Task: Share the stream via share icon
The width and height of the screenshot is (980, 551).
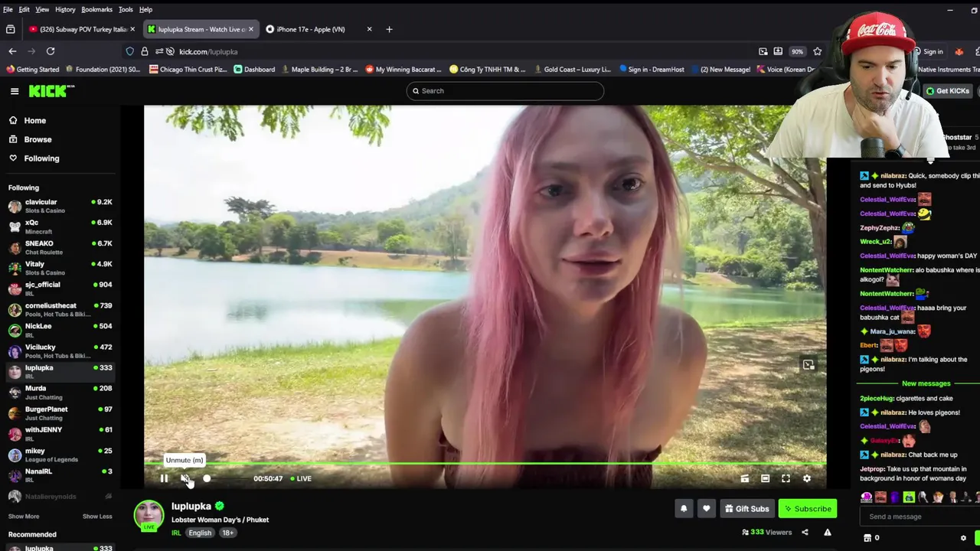Action: pos(805,532)
